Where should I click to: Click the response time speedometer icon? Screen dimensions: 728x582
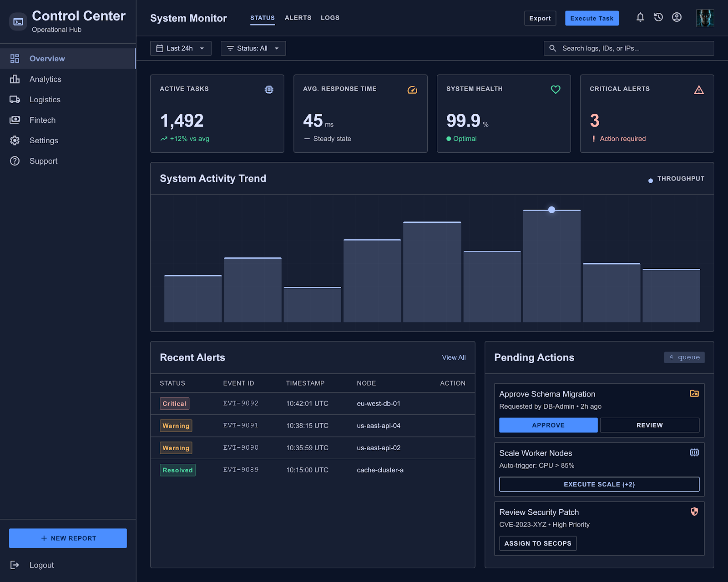coord(412,90)
